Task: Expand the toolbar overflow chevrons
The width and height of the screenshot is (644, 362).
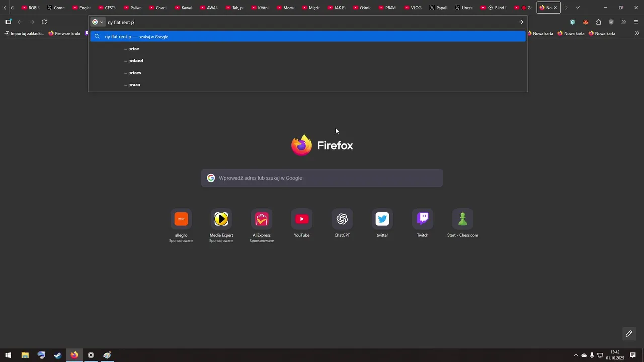Action: (624, 22)
